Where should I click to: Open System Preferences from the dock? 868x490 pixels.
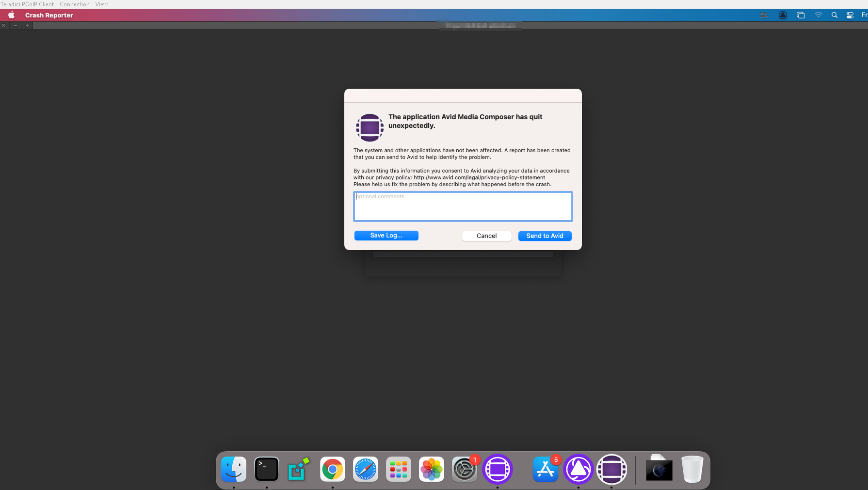pyautogui.click(x=465, y=469)
